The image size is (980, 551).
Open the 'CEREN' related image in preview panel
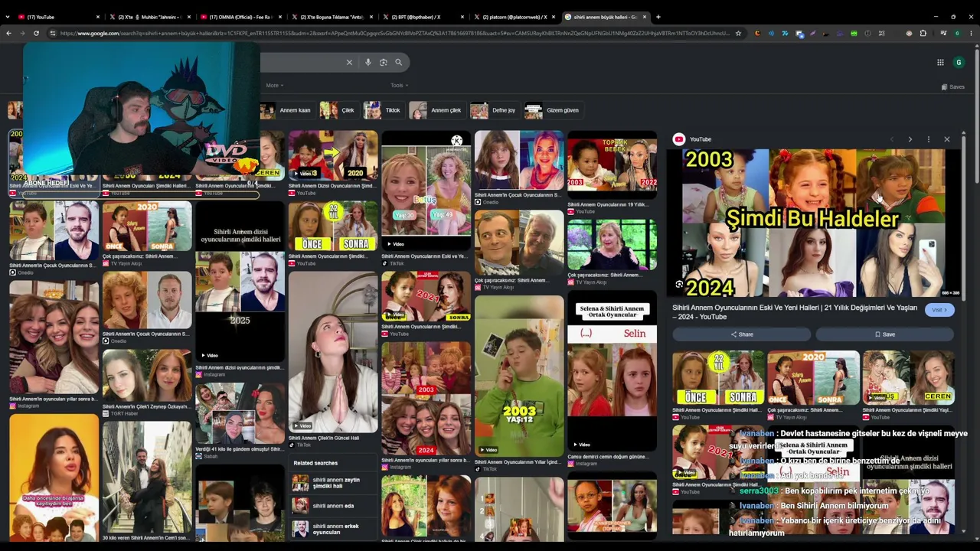[908, 378]
